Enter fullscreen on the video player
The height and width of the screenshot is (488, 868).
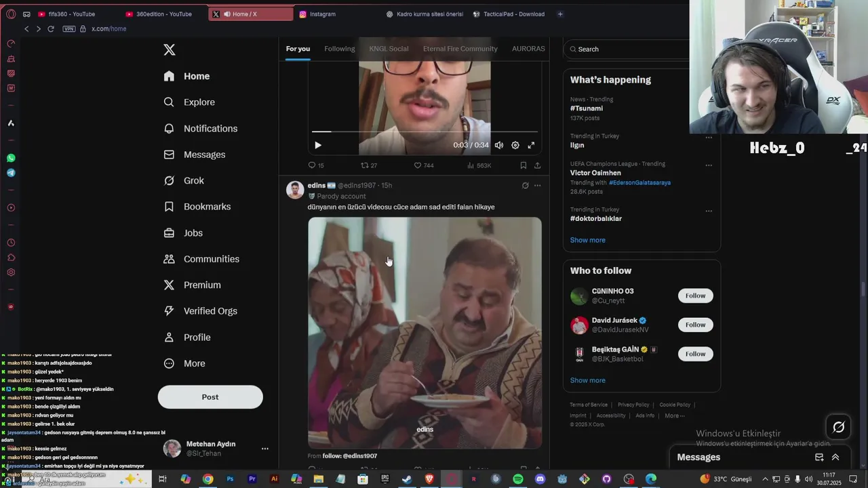531,145
